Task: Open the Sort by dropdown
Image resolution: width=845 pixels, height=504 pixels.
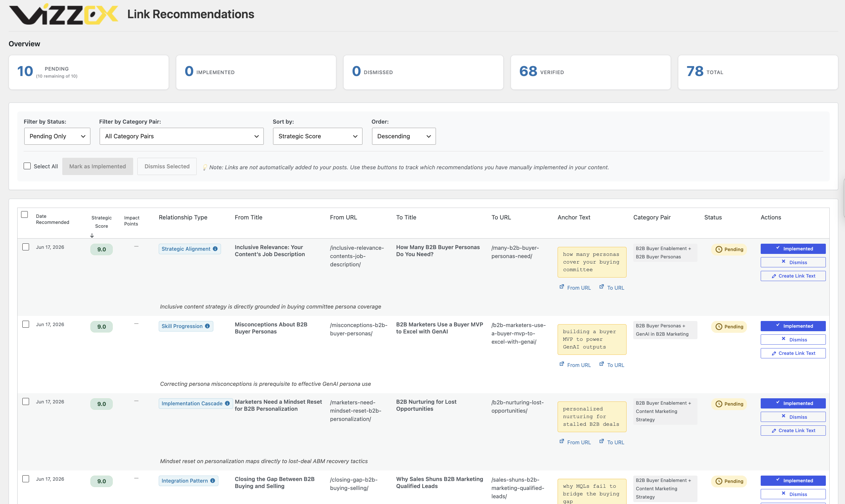Action: tap(317, 136)
